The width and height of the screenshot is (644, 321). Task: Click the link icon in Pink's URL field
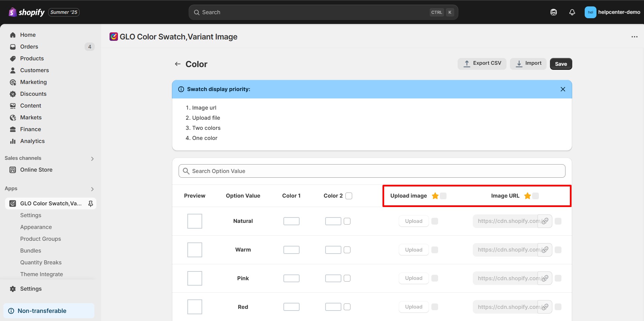pos(545,278)
